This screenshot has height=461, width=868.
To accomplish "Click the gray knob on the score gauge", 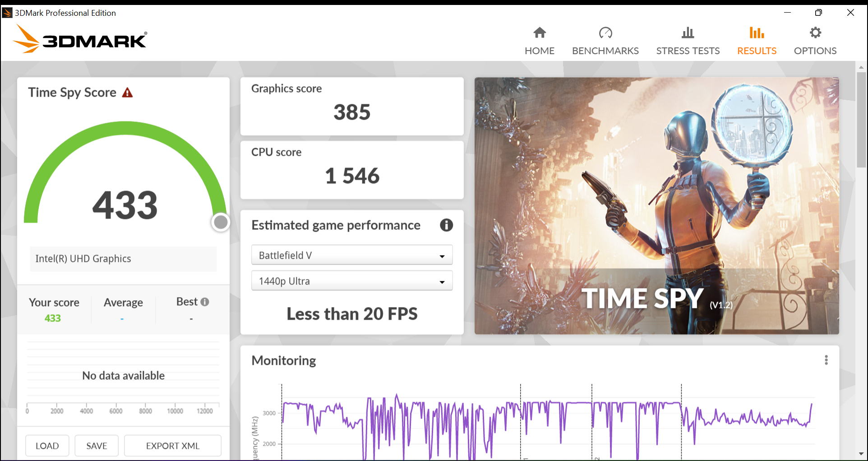I will coord(221,222).
